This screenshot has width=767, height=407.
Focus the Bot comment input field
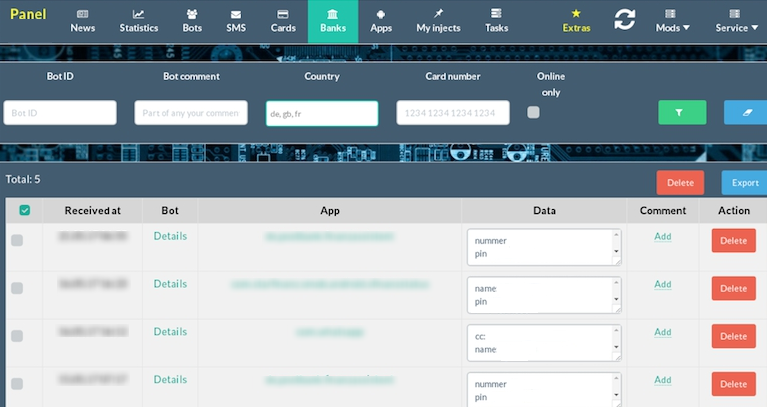click(x=191, y=113)
